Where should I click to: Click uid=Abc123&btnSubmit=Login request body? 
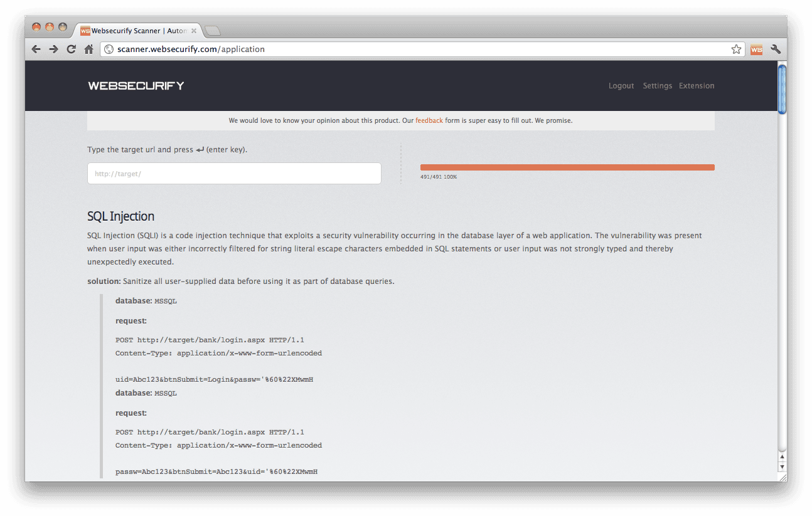pyautogui.click(x=214, y=380)
